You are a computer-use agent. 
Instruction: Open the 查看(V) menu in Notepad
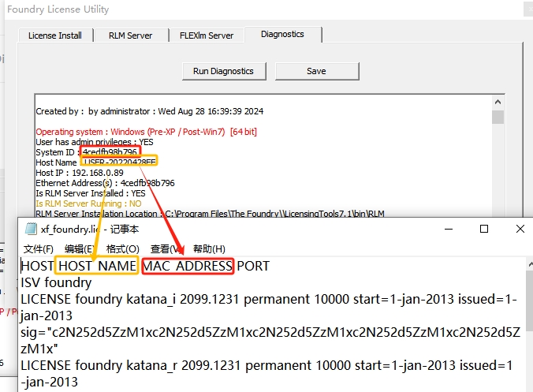click(166, 249)
